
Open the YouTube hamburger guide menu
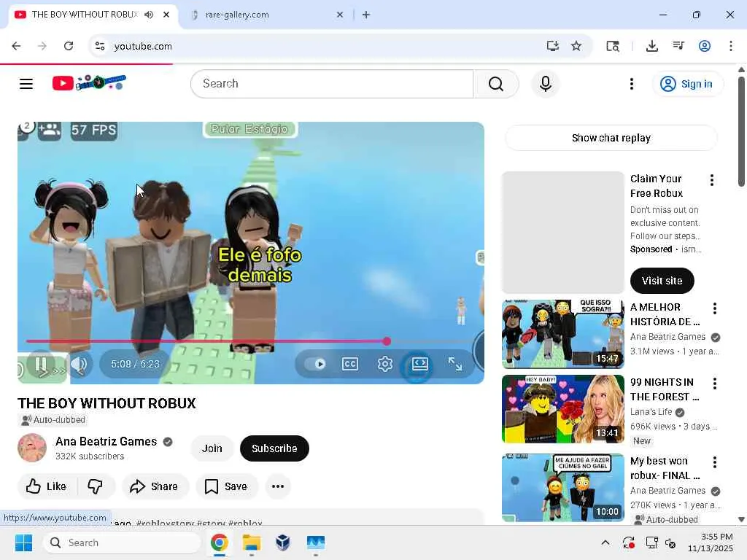pos(26,84)
